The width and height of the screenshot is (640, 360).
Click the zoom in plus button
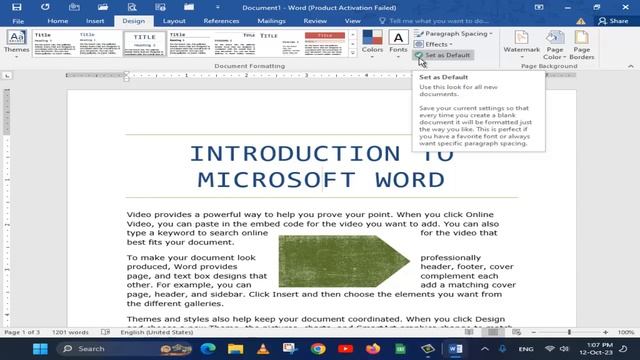[605, 332]
